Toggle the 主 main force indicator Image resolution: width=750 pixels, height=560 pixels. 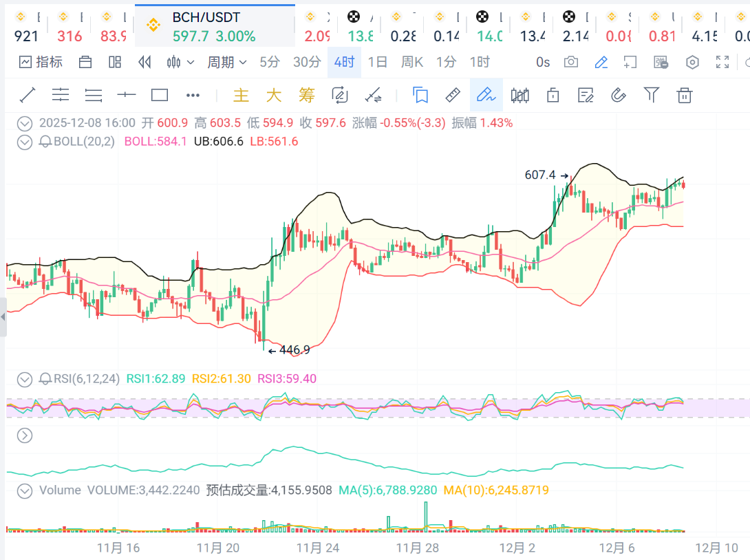pos(241,95)
